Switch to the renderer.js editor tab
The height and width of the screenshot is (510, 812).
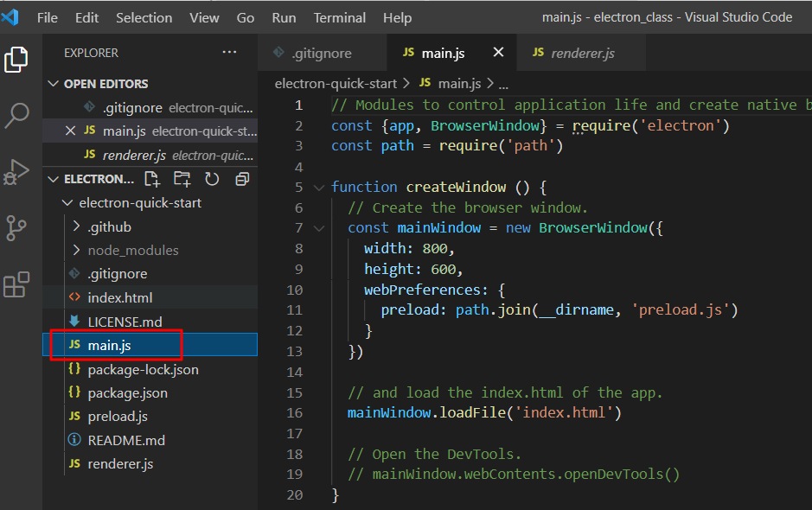pyautogui.click(x=581, y=53)
